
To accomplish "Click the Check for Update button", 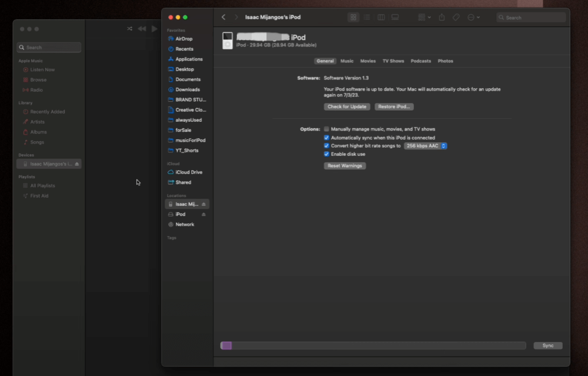I will pyautogui.click(x=347, y=107).
